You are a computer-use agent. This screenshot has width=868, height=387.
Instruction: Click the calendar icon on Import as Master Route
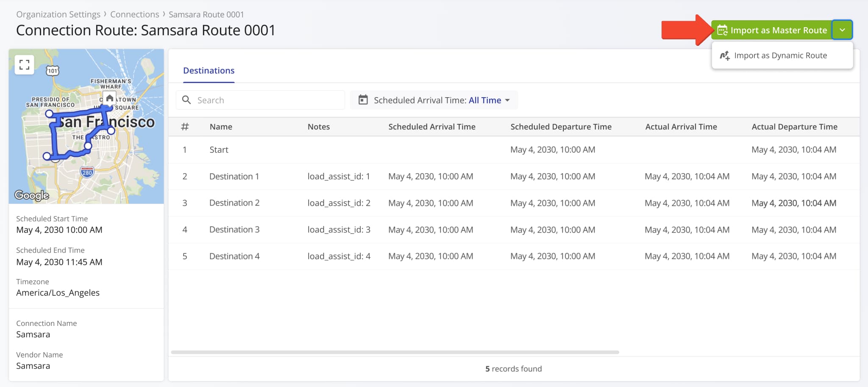coord(723,30)
